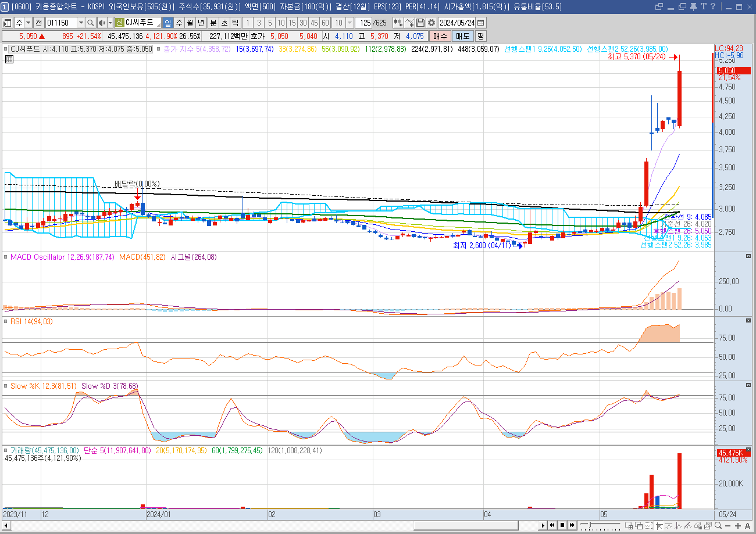Select the 틱 tick period toggle

click(x=235, y=23)
